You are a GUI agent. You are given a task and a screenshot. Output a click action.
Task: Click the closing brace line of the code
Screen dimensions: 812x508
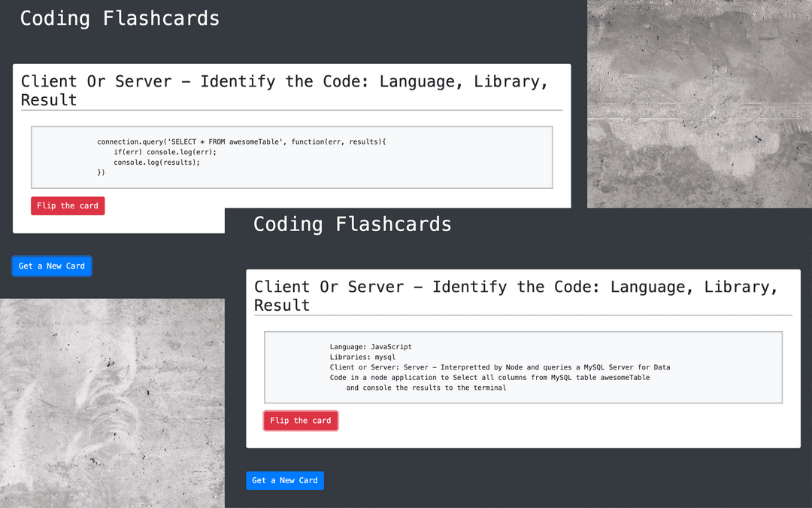(x=101, y=172)
